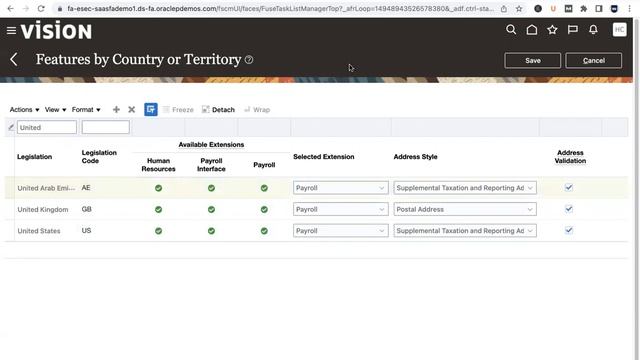
Task: Toggle Query By Example filter icon
Action: (x=151, y=109)
